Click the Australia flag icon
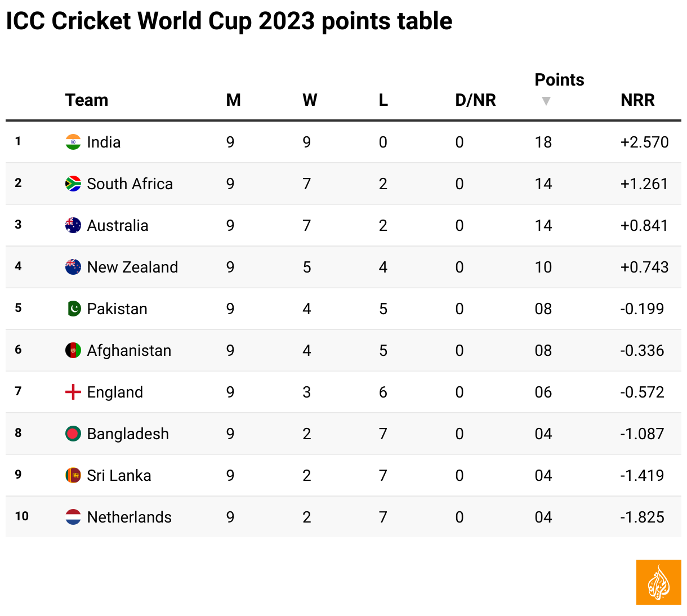Viewport: 687px width, 616px height. coord(73,225)
